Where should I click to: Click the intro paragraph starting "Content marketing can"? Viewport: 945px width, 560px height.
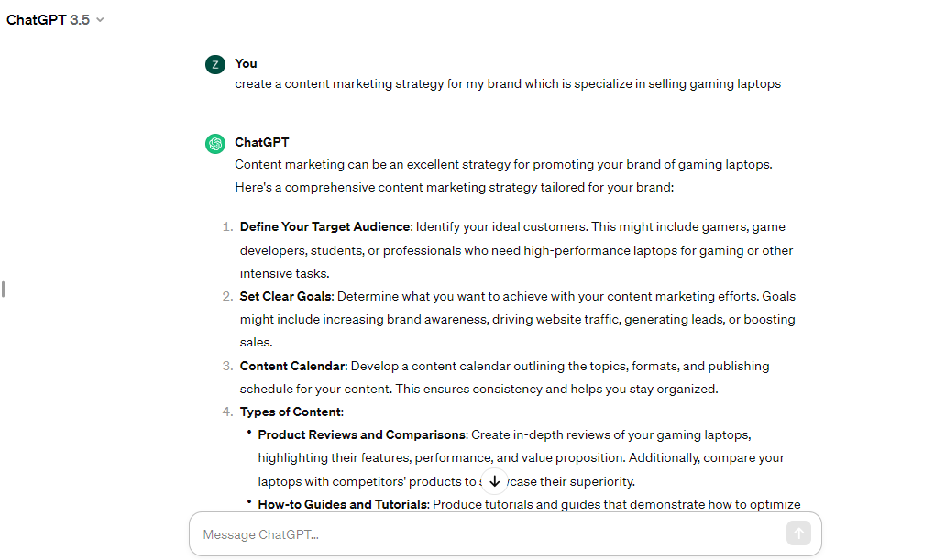(503, 176)
